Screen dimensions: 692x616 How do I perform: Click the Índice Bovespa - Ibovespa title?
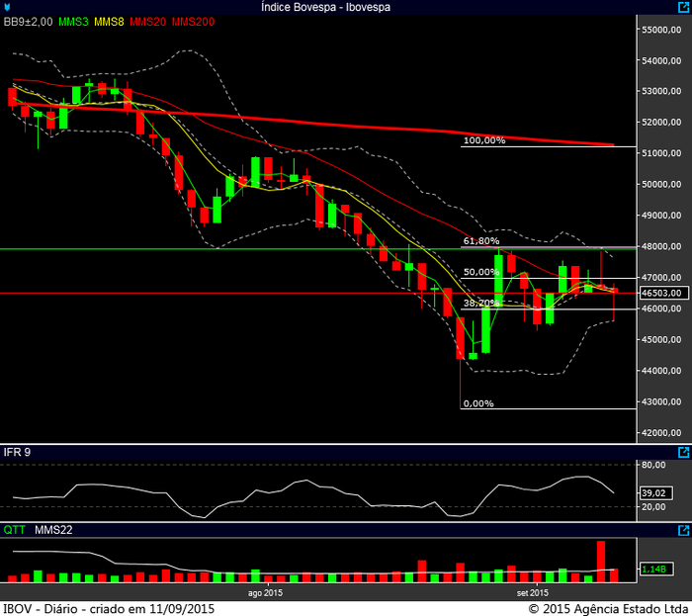[325, 7]
